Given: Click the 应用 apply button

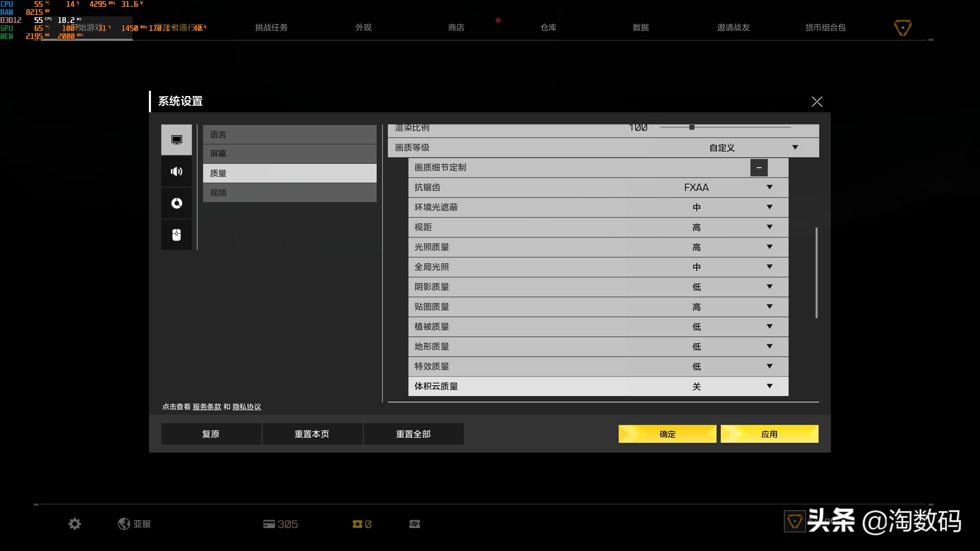Looking at the screenshot, I should coord(769,434).
